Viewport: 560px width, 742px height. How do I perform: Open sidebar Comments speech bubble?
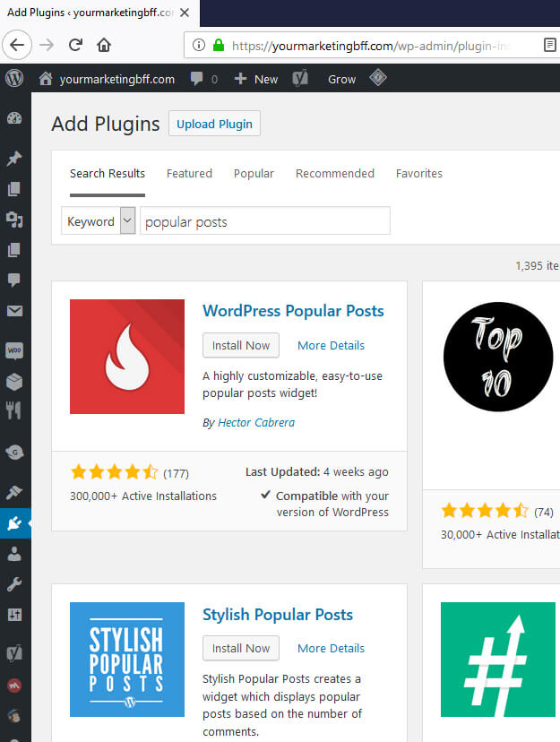tap(14, 280)
